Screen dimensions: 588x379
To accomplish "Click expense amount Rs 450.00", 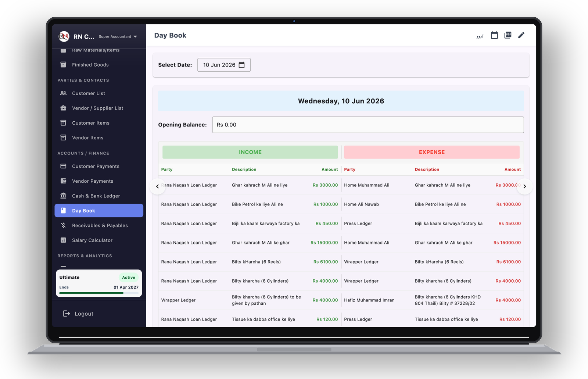I will click(x=510, y=224).
